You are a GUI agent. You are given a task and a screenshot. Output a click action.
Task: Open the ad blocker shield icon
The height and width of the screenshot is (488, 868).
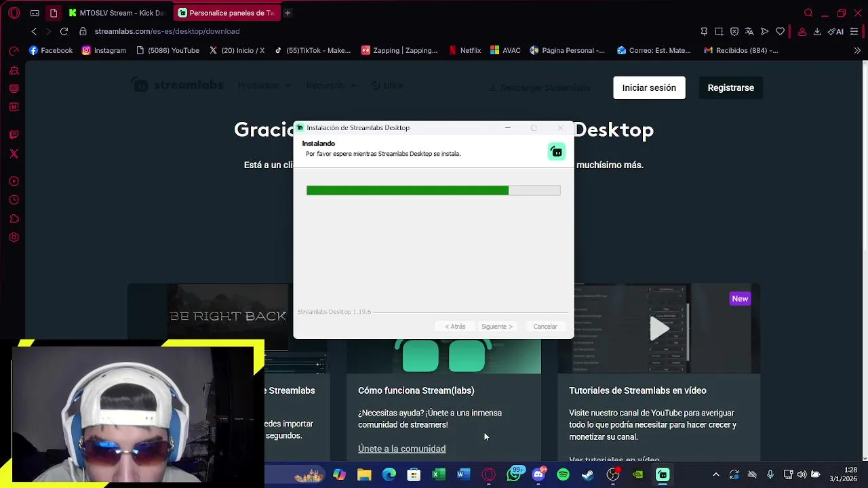[734, 31]
